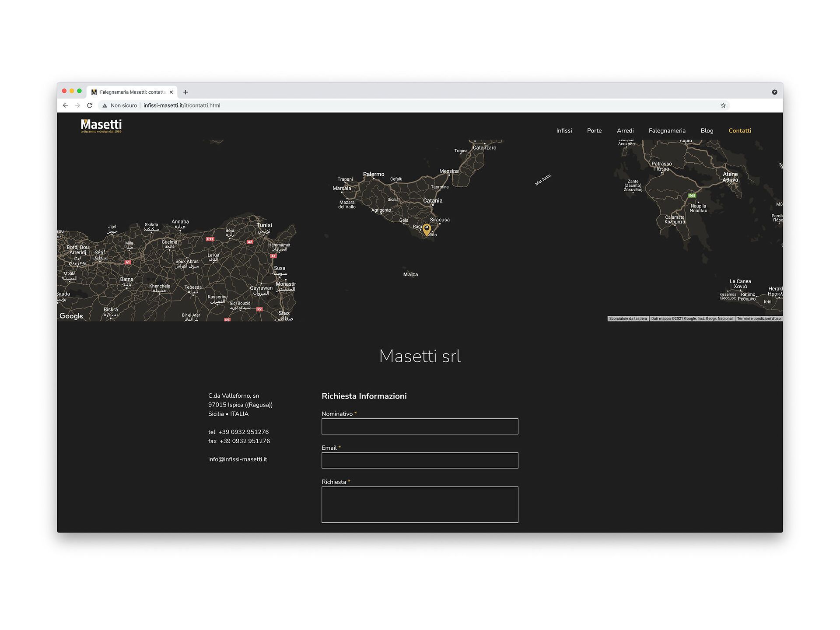Click Agrigento label on map
Screen dimensions: 840x630
click(x=381, y=210)
